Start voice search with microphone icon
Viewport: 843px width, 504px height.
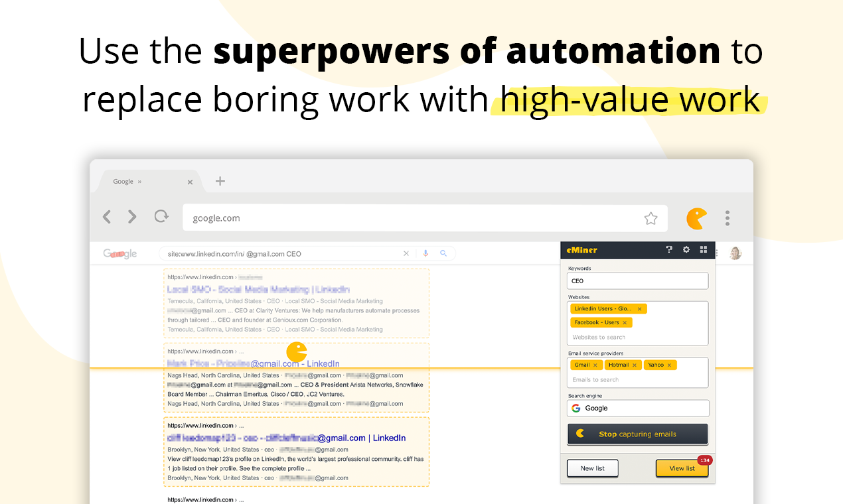(x=425, y=253)
